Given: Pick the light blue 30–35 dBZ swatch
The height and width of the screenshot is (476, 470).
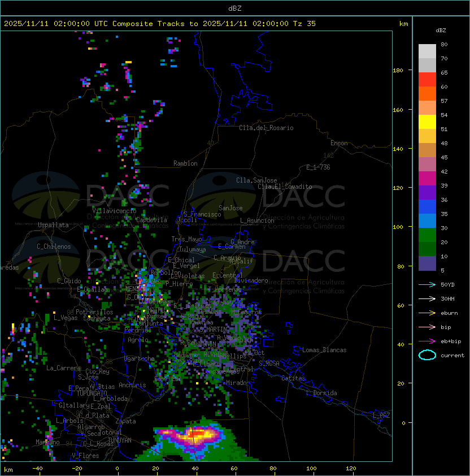Looking at the screenshot, I should coord(427,220).
